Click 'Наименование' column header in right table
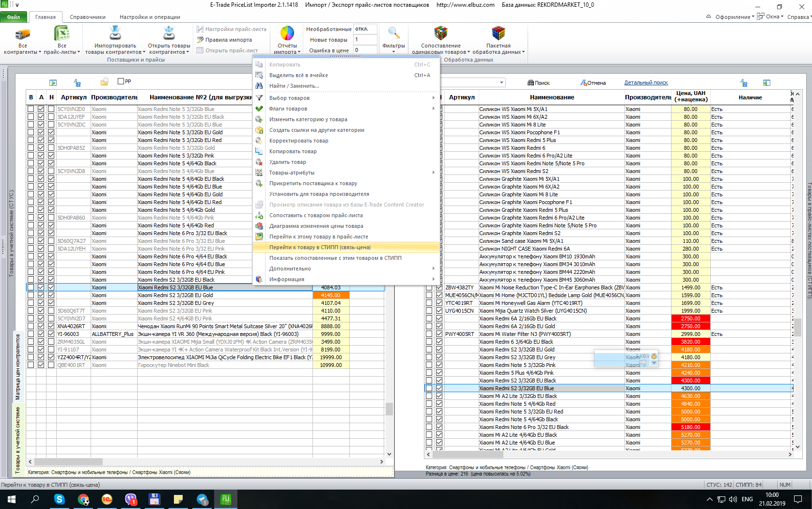Viewport: 812px width, 509px height. [552, 97]
